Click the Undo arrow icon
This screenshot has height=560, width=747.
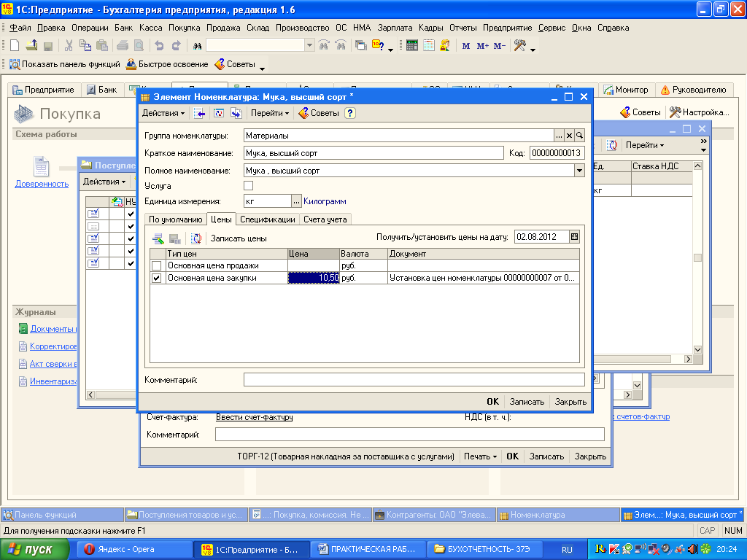tap(159, 46)
